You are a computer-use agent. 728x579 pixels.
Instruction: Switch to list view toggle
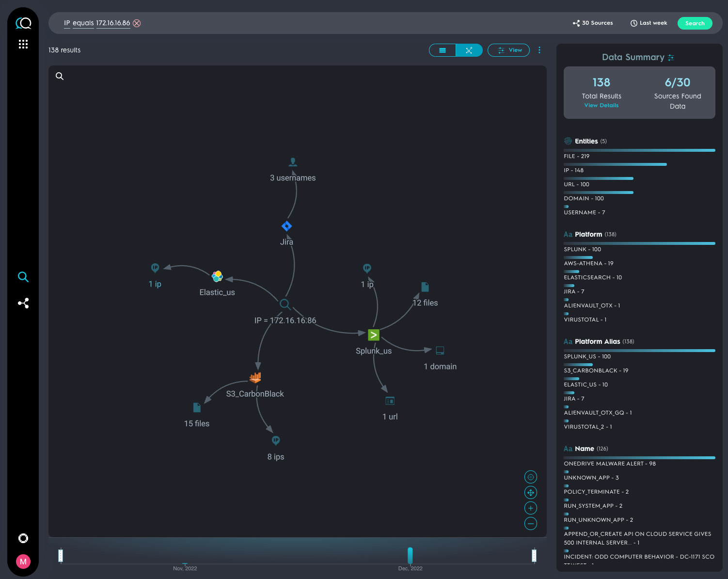click(443, 50)
